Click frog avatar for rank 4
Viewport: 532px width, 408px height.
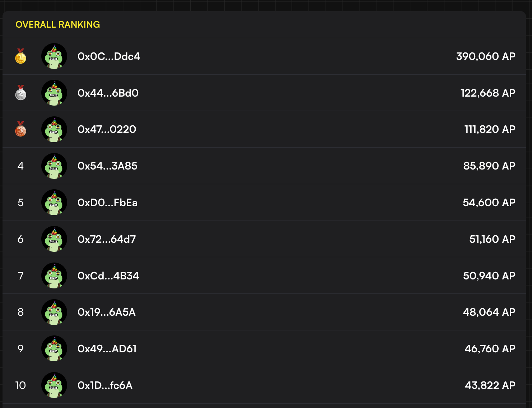(x=54, y=166)
